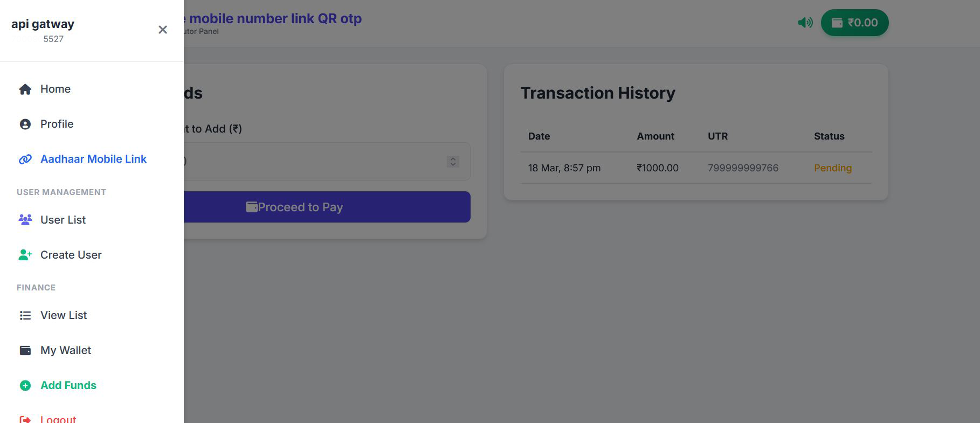Screen dimensions: 980x423
Task: Click the UTR number 799999999766
Action: point(743,168)
